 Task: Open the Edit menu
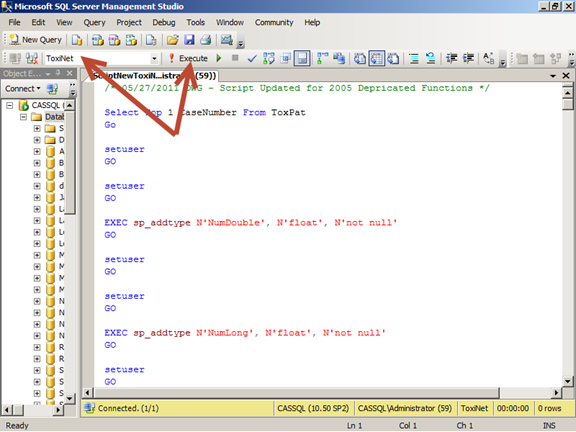click(38, 22)
